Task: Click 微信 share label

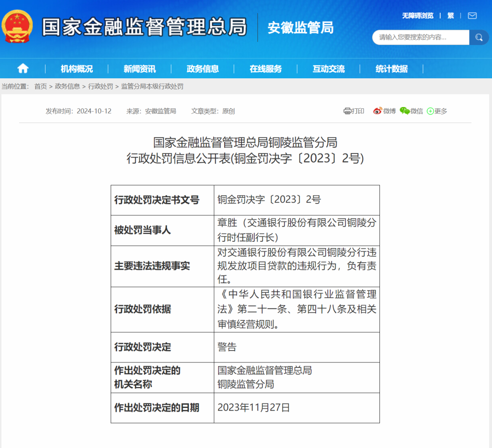Action: click(x=417, y=111)
